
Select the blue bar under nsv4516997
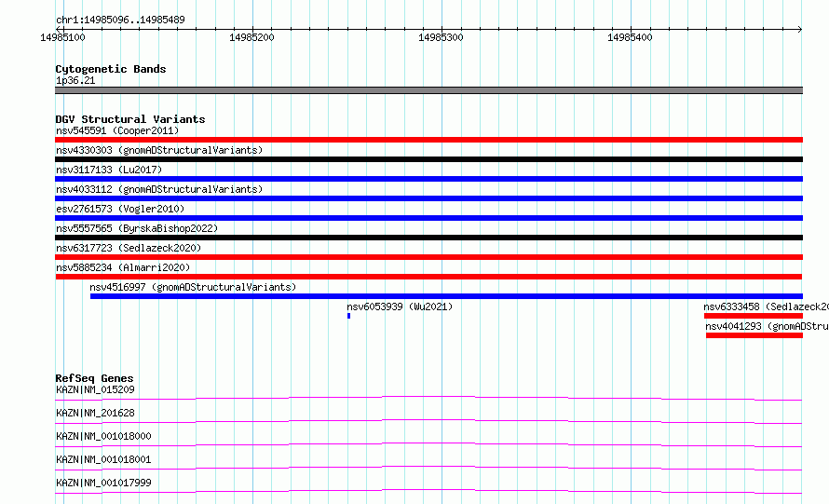click(x=447, y=296)
